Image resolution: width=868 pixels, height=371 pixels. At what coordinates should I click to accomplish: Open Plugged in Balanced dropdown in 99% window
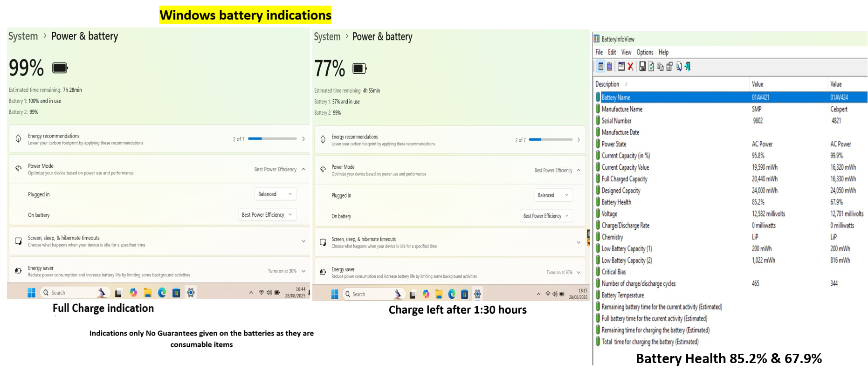[x=276, y=194]
